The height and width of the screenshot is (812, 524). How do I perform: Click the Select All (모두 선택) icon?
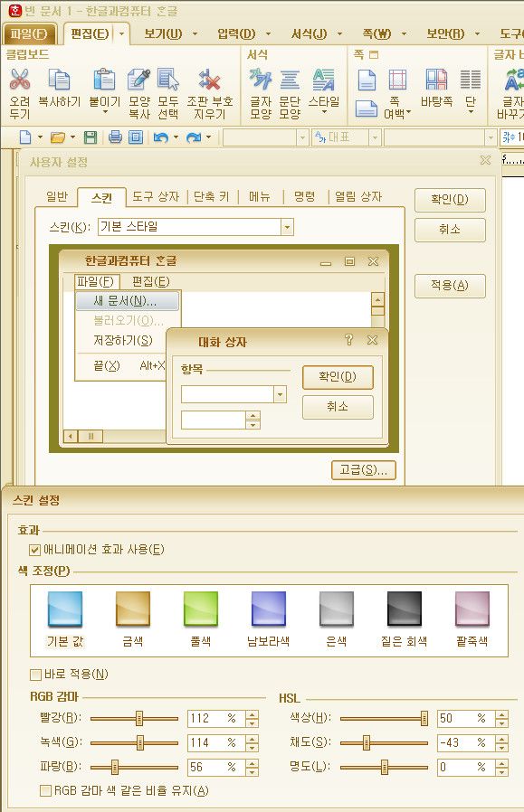click(168, 80)
